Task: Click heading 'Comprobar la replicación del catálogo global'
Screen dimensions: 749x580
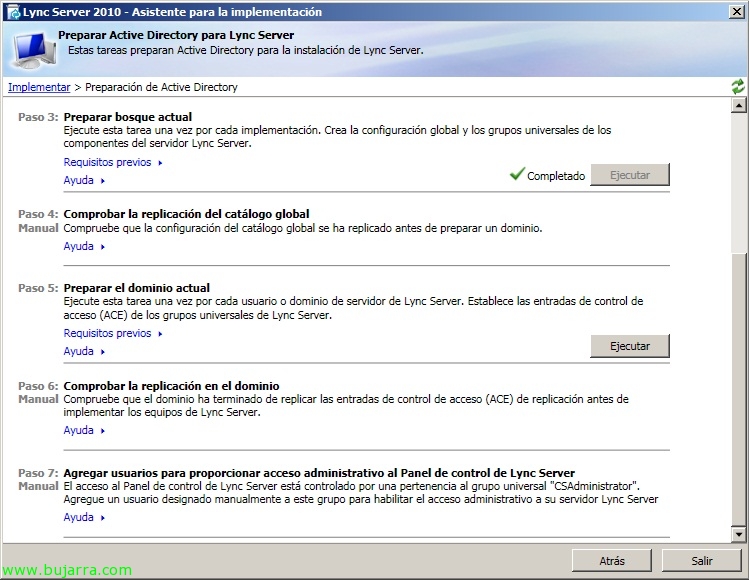Action: [186, 214]
